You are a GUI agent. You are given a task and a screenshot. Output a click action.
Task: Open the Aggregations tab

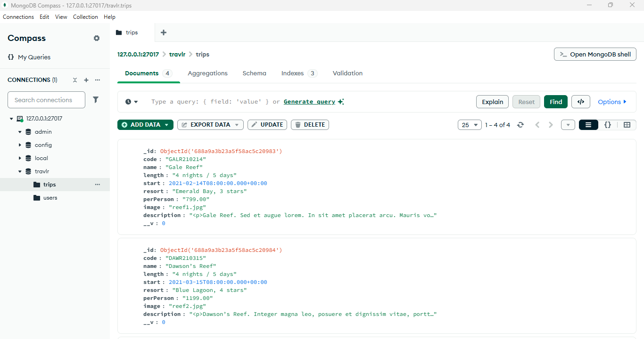tap(207, 73)
